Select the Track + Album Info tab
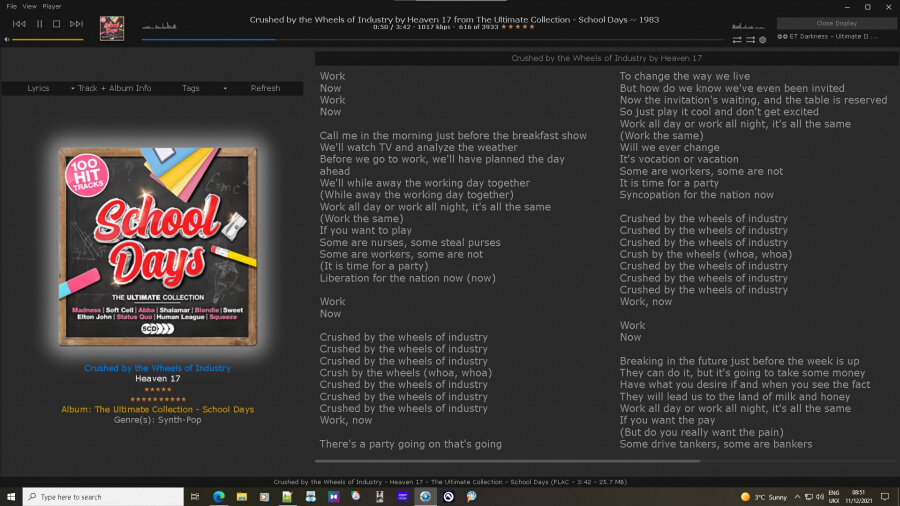Viewport: 900px width, 506px height. click(114, 88)
